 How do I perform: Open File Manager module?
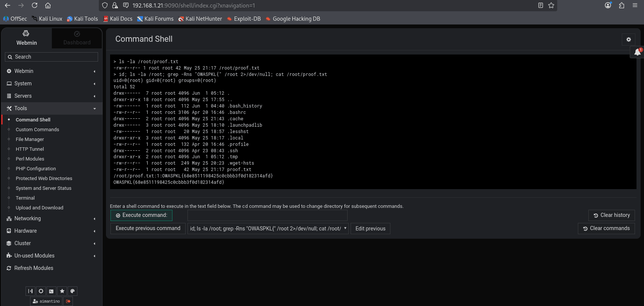(30, 139)
